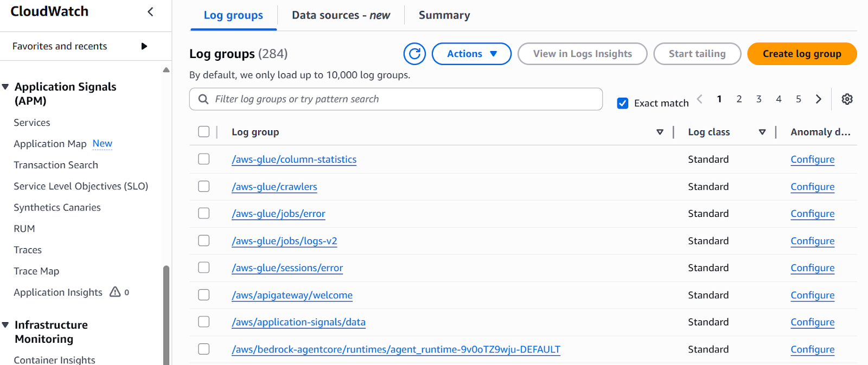The image size is (868, 365).
Task: Click the search magnifier icon
Action: pyautogui.click(x=203, y=99)
